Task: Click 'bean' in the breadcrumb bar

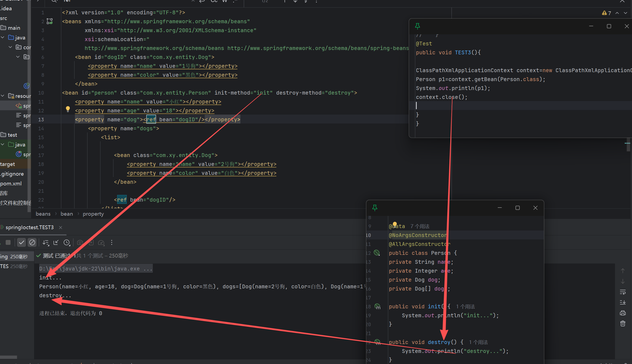Action: tap(67, 214)
